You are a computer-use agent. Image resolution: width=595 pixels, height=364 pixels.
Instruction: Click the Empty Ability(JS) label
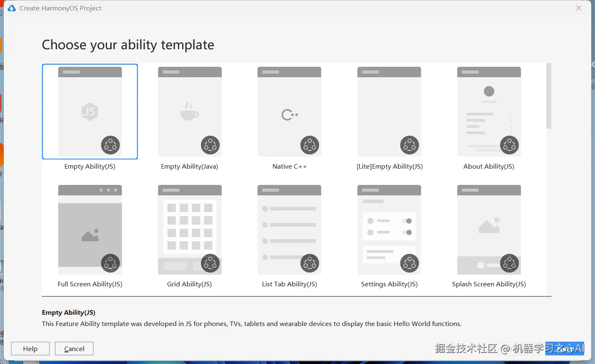tap(90, 166)
